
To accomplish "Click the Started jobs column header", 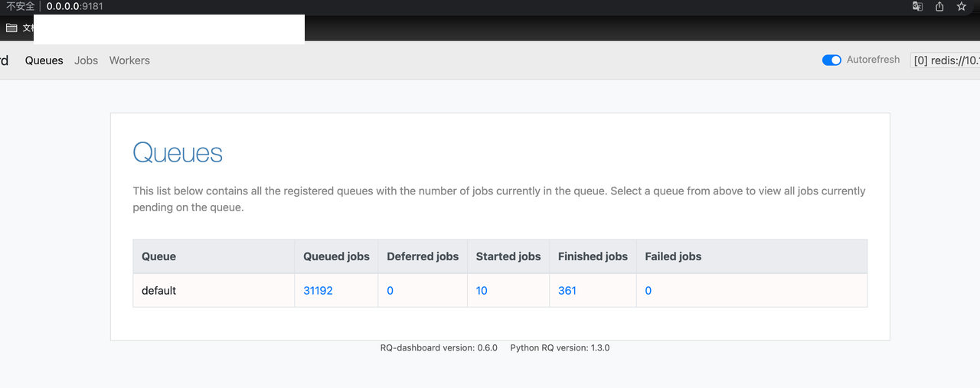I will click(x=508, y=256).
